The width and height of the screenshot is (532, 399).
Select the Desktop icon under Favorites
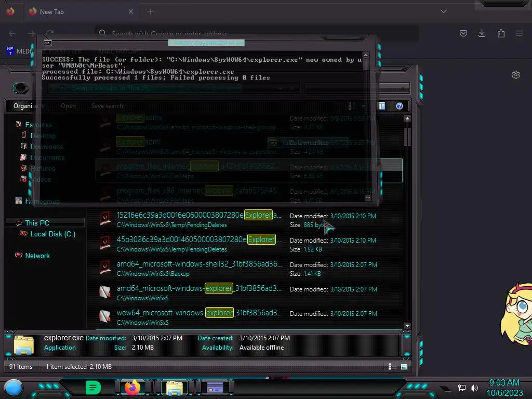24,135
